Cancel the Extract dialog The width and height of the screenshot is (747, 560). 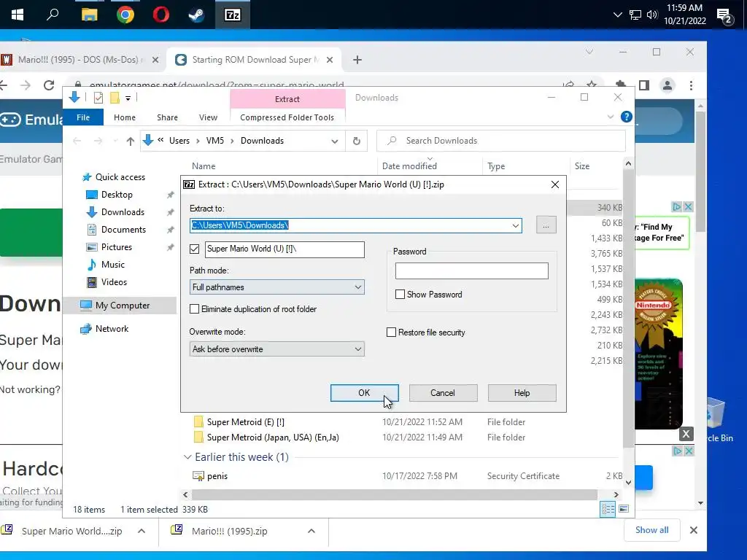tap(443, 393)
